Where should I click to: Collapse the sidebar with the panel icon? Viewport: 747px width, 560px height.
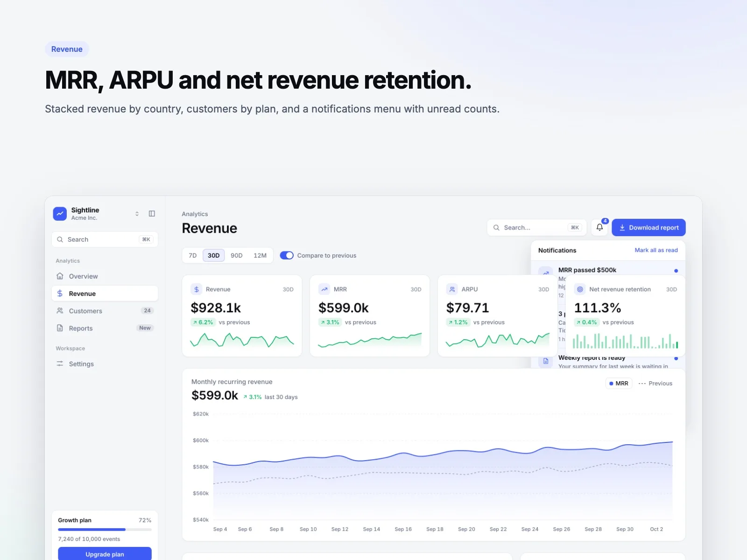(x=152, y=214)
